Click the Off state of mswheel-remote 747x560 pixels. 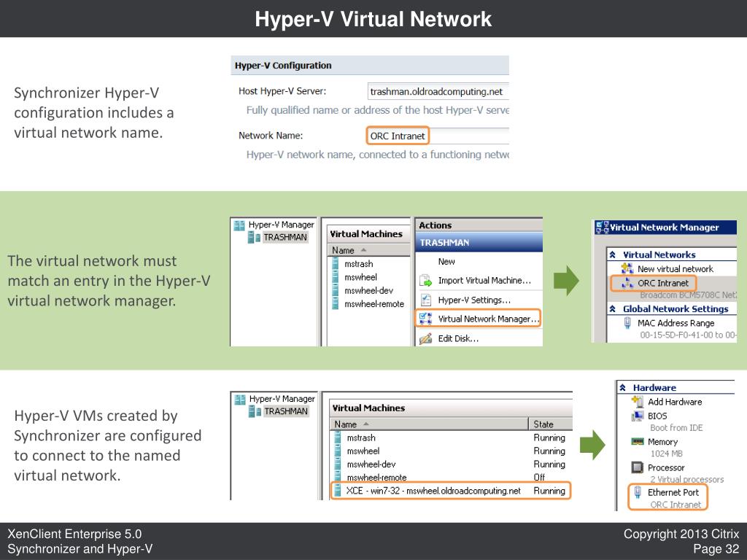click(x=539, y=477)
